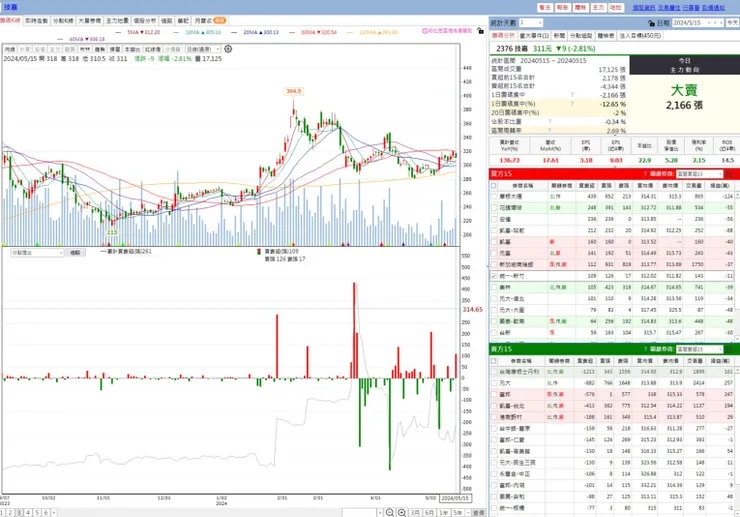Open the 統計天數 dropdown

pyautogui.click(x=530, y=23)
